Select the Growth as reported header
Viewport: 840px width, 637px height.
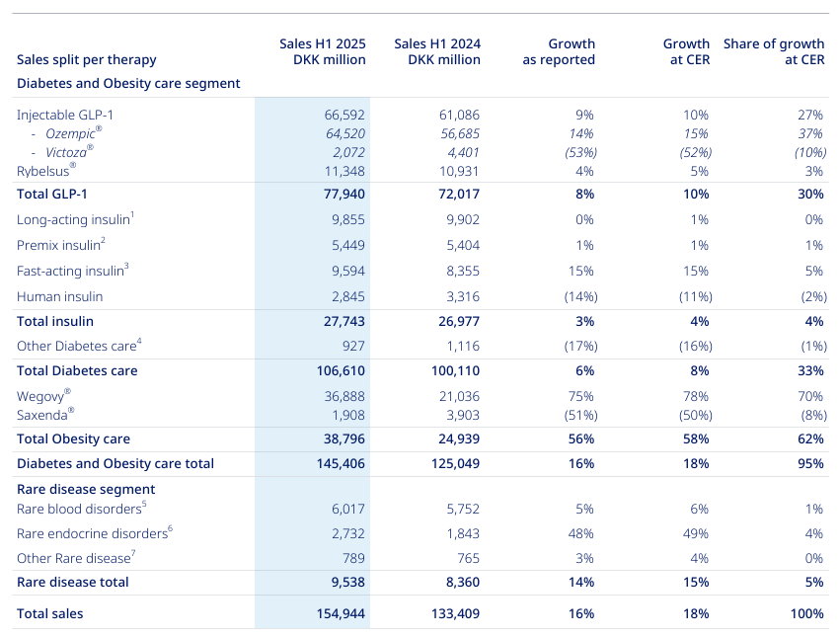click(559, 51)
